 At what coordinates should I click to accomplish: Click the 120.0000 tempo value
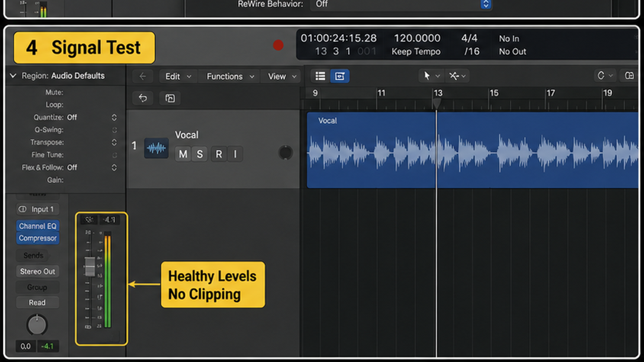click(x=417, y=38)
